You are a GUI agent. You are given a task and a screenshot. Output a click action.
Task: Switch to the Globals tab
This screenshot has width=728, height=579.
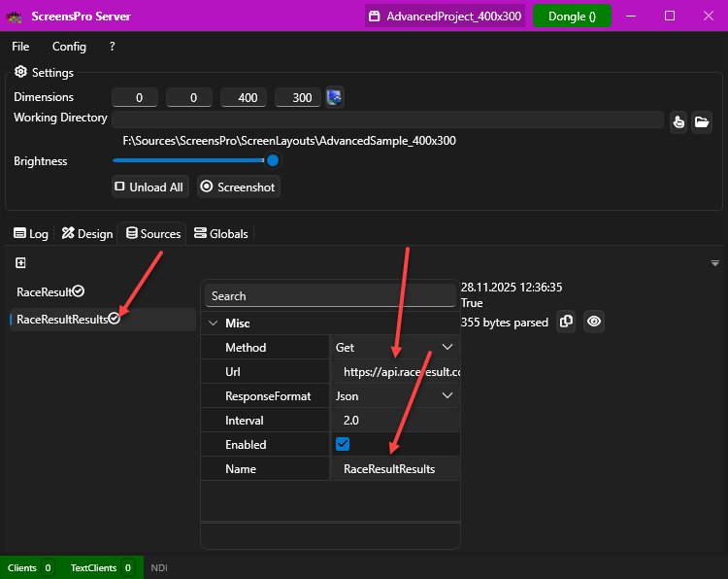pyautogui.click(x=221, y=233)
